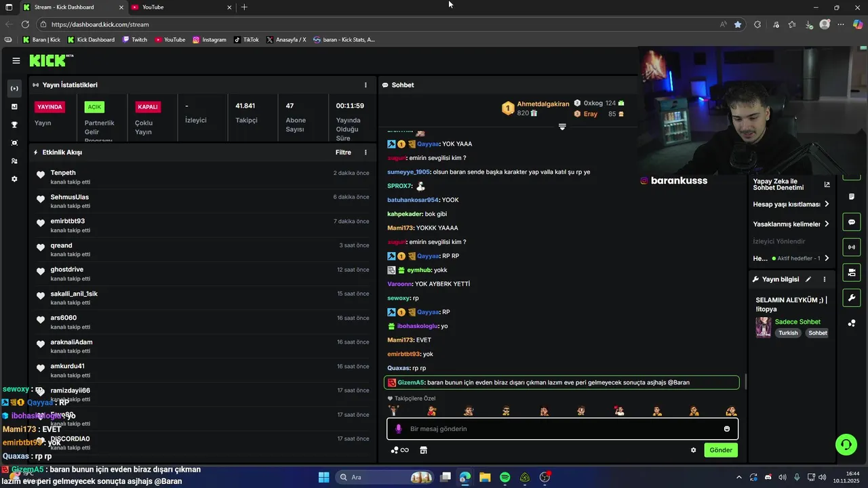
Task: Click the notes document icon in right rail
Action: click(x=851, y=197)
